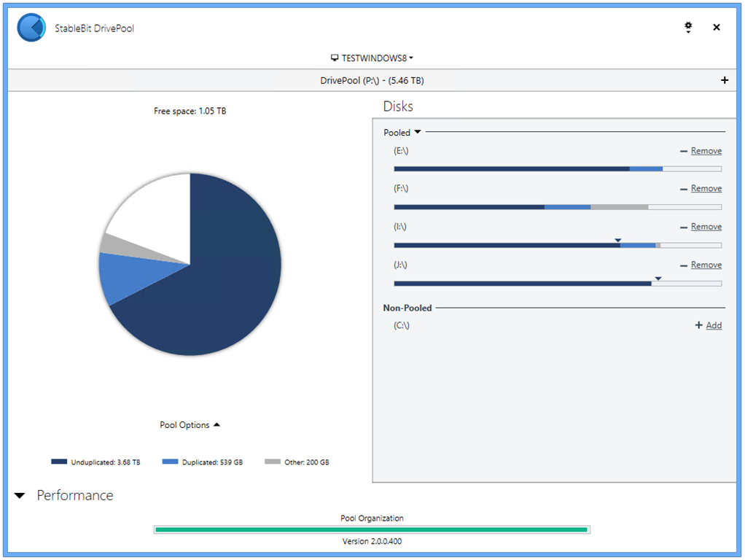Click the F:\ disk usage bar
This screenshot has width=745, height=560.
[x=558, y=207]
